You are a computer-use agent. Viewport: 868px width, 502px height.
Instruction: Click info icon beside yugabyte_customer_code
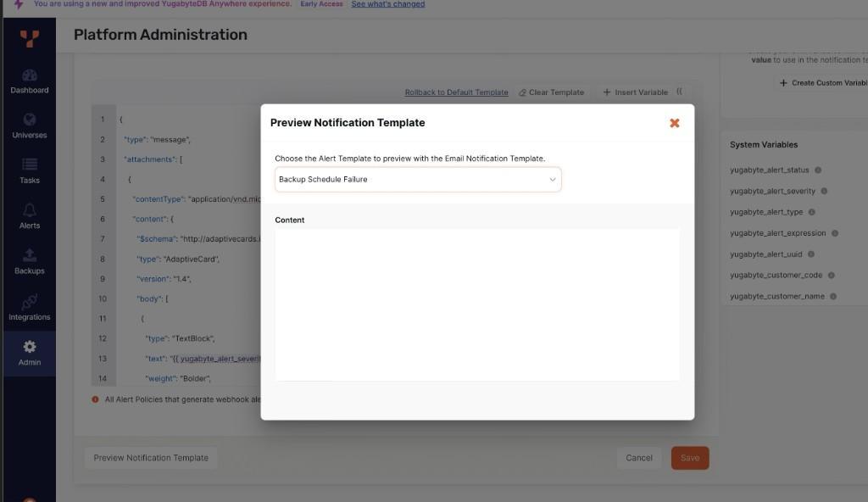click(831, 276)
